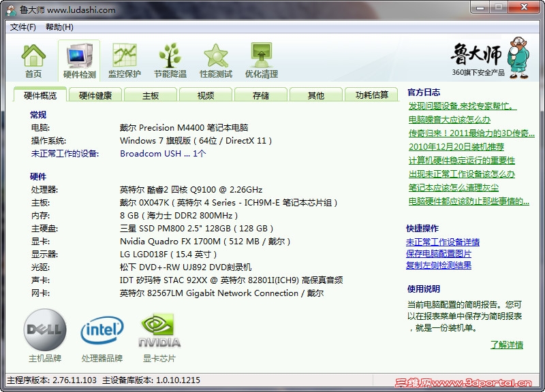Open link 传奇归来!2011最给力的3D传奇
Image resolution: width=545 pixels, height=392 pixels.
471,133
